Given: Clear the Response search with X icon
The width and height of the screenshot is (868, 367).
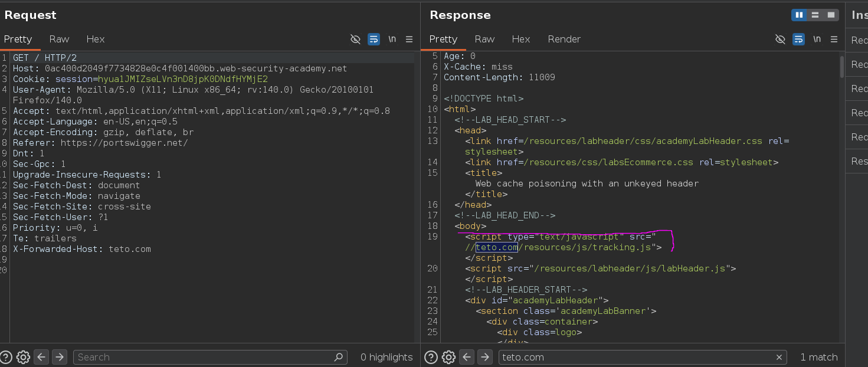Looking at the screenshot, I should tap(779, 357).
